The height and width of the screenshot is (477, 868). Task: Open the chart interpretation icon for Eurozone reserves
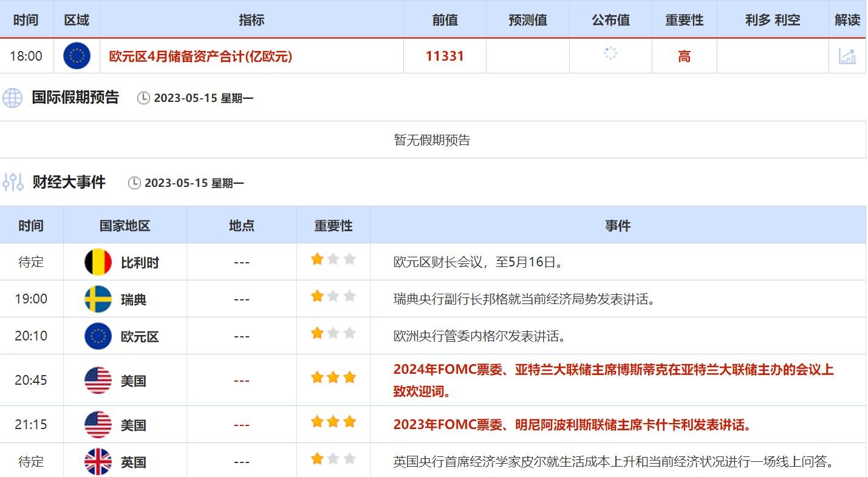pyautogui.click(x=847, y=56)
